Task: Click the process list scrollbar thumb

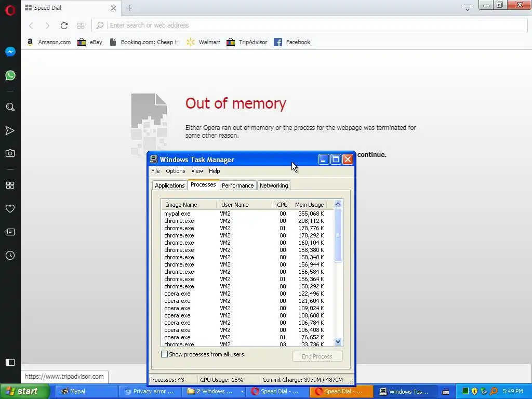Action: point(338,235)
